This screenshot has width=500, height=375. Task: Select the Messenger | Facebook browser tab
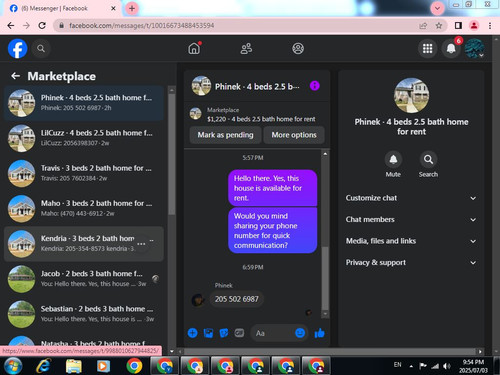63,9
